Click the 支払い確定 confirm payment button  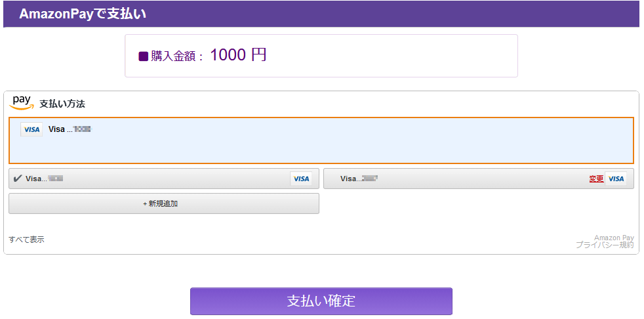[x=321, y=301]
